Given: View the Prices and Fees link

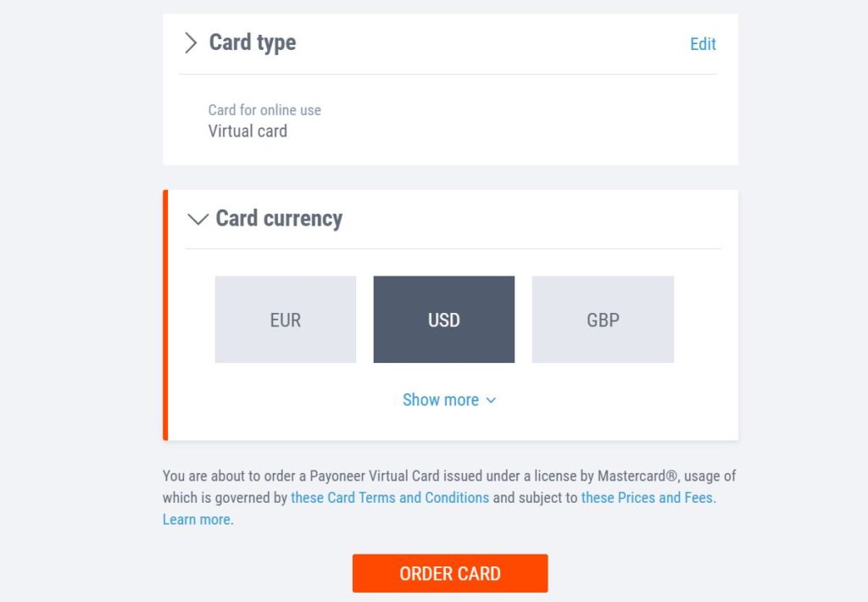Looking at the screenshot, I should pos(647,498).
